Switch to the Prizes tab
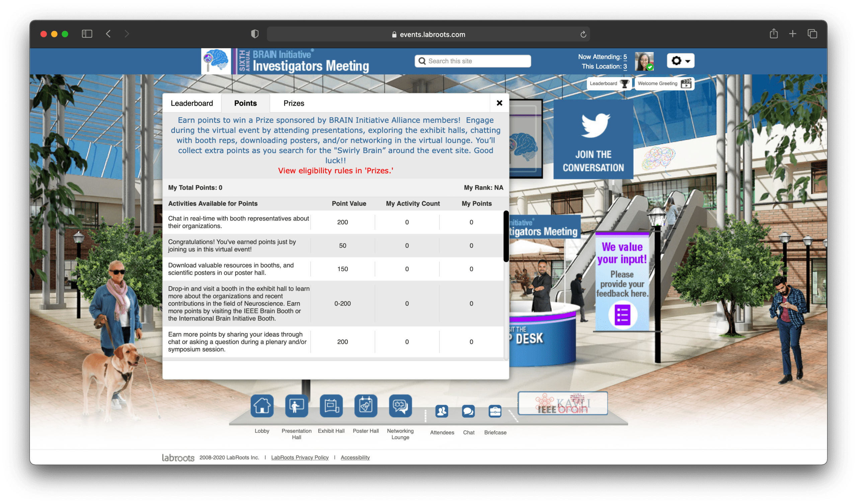Image resolution: width=857 pixels, height=504 pixels. [294, 103]
